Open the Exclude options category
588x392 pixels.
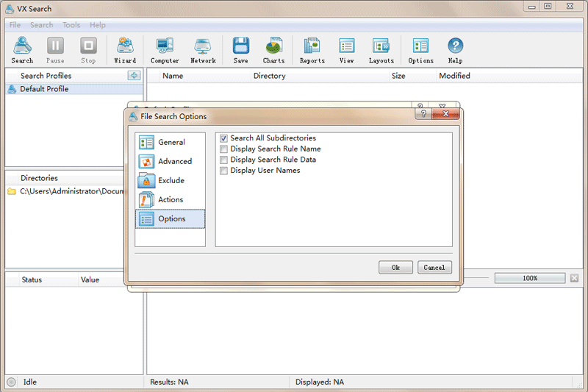coord(170,181)
